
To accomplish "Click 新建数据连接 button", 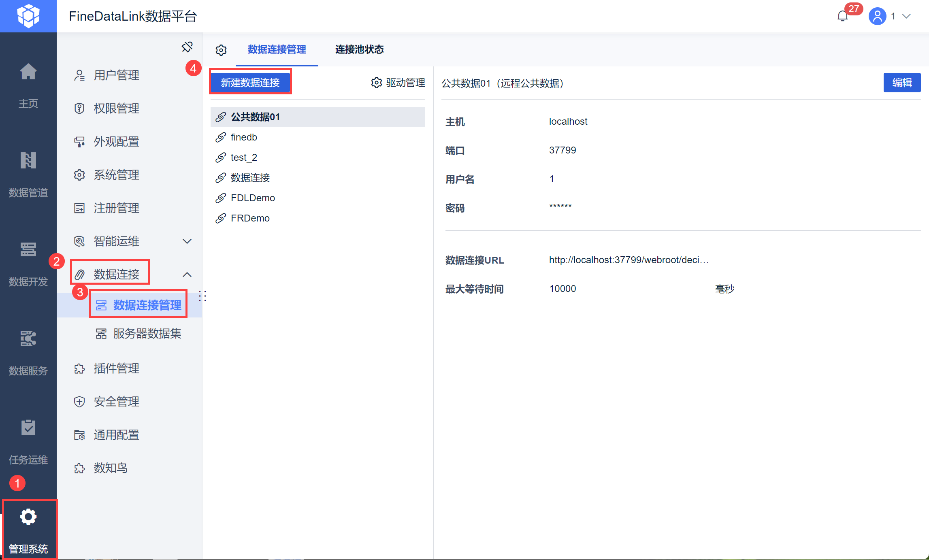I will 250,83.
